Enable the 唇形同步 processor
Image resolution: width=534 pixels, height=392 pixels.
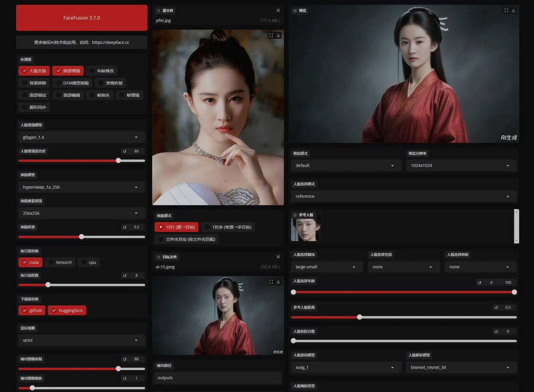coord(34,107)
